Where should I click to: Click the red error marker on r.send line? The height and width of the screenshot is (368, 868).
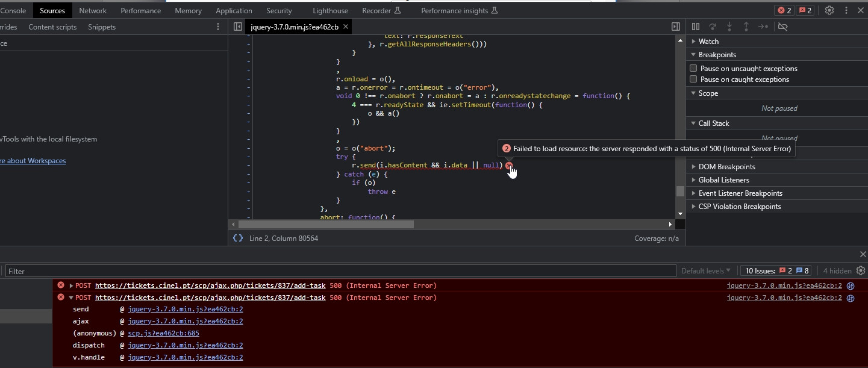pos(509,165)
